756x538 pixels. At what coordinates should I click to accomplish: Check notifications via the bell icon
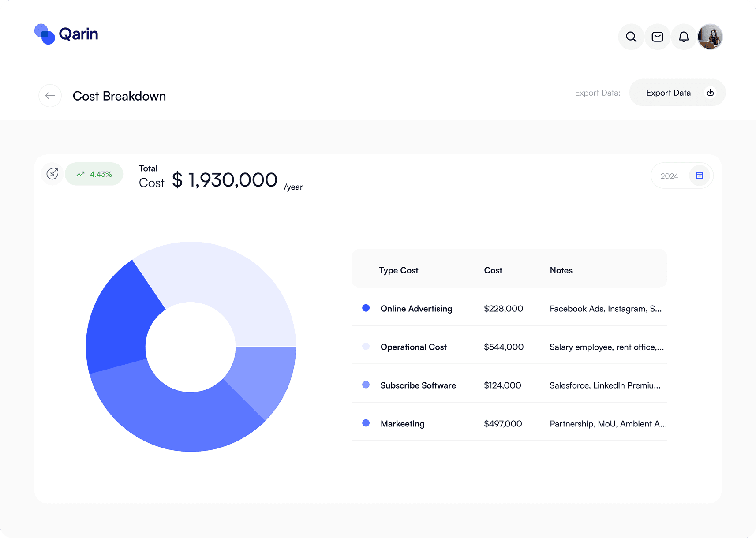(684, 37)
